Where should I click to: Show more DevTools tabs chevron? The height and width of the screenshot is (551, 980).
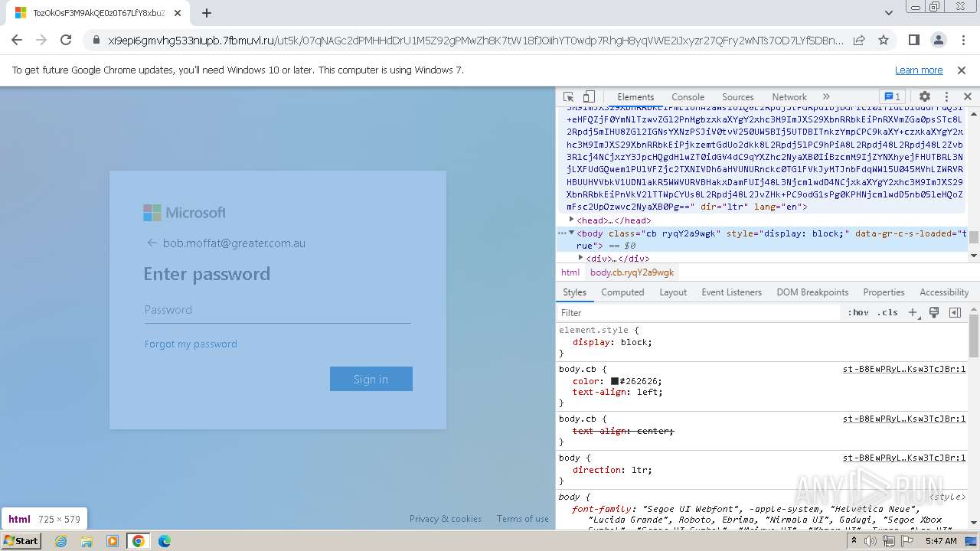click(x=826, y=97)
